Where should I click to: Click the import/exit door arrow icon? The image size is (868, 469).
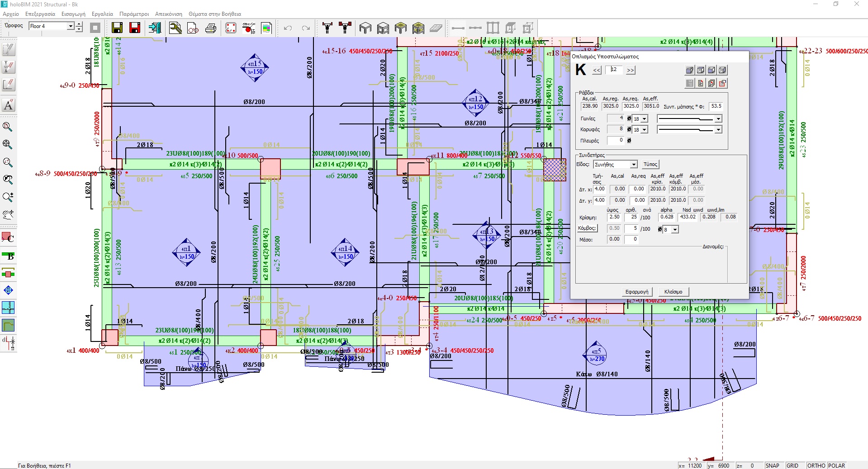(155, 28)
